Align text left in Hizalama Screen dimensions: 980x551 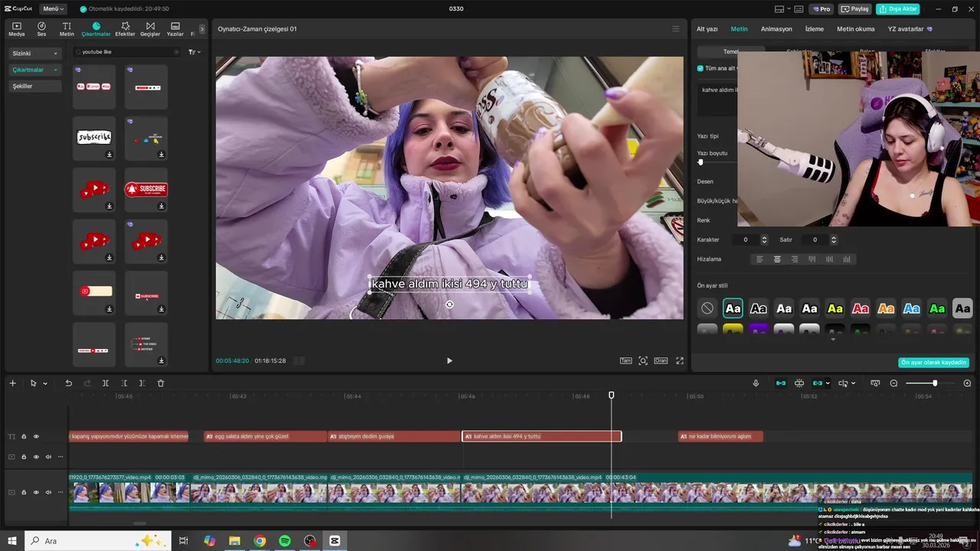(760, 259)
